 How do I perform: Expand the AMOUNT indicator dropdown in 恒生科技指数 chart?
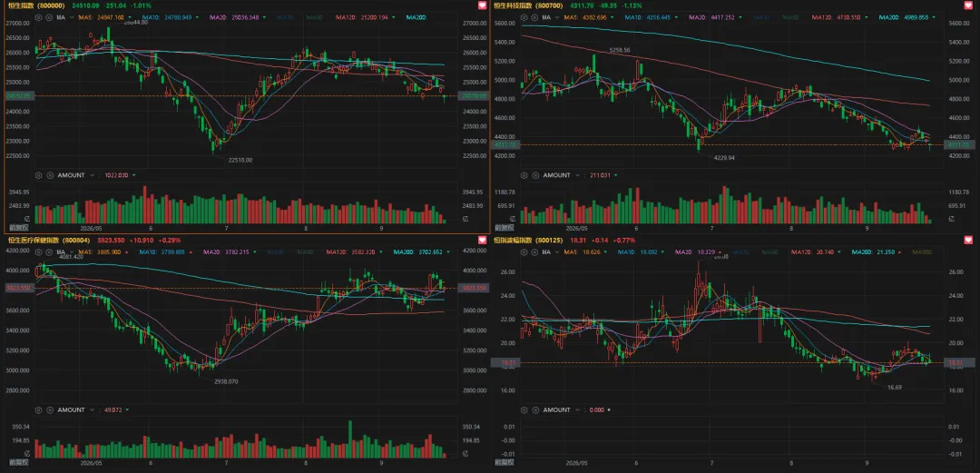pos(575,175)
